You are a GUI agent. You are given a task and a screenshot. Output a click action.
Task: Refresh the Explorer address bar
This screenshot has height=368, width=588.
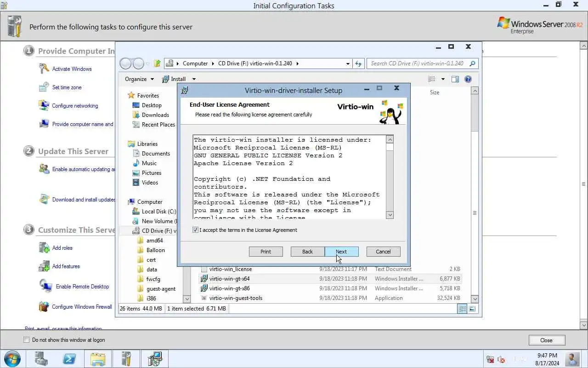[x=358, y=63]
